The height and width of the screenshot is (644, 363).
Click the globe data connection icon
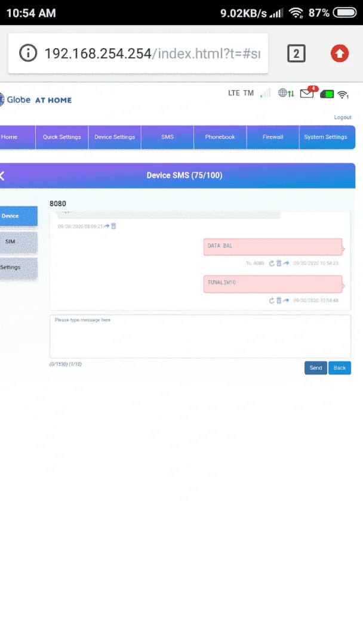point(286,93)
